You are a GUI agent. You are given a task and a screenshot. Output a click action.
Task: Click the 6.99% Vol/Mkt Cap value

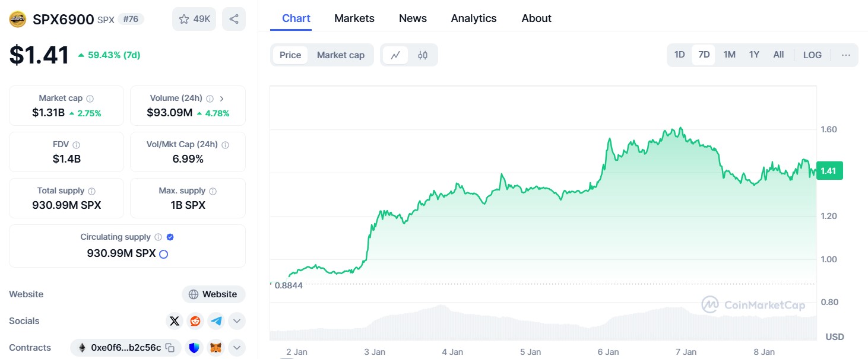click(x=188, y=159)
